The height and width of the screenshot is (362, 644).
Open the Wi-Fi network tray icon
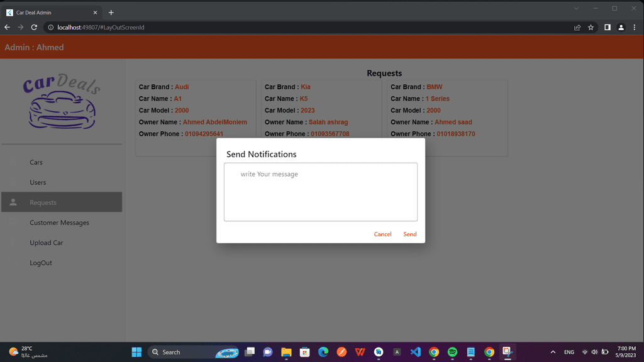(x=585, y=352)
